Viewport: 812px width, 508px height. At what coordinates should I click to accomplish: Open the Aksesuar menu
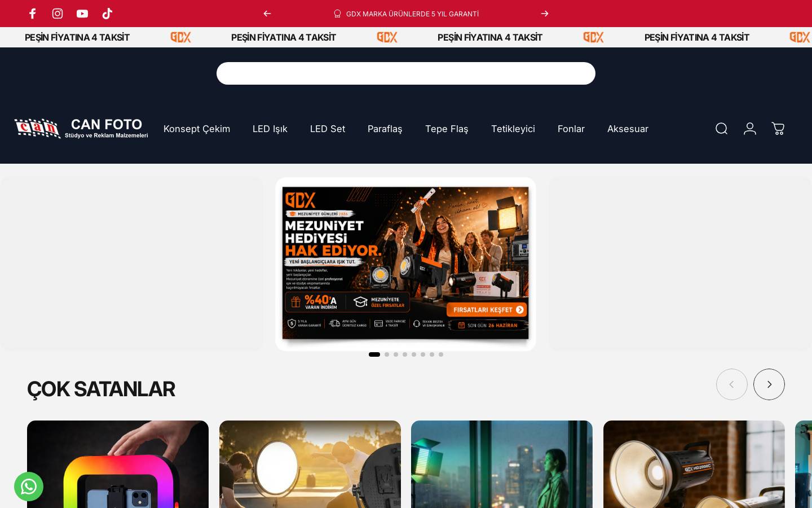(x=628, y=129)
